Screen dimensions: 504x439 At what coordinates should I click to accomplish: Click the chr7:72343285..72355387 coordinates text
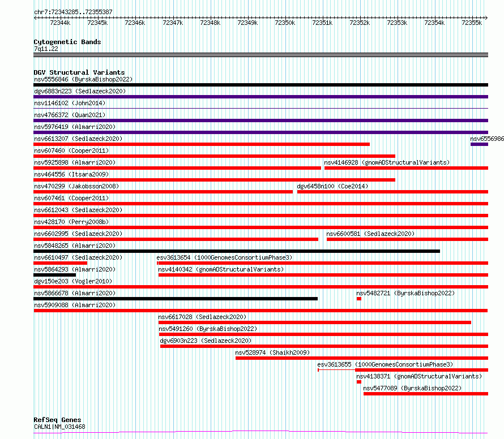pyautogui.click(x=73, y=12)
